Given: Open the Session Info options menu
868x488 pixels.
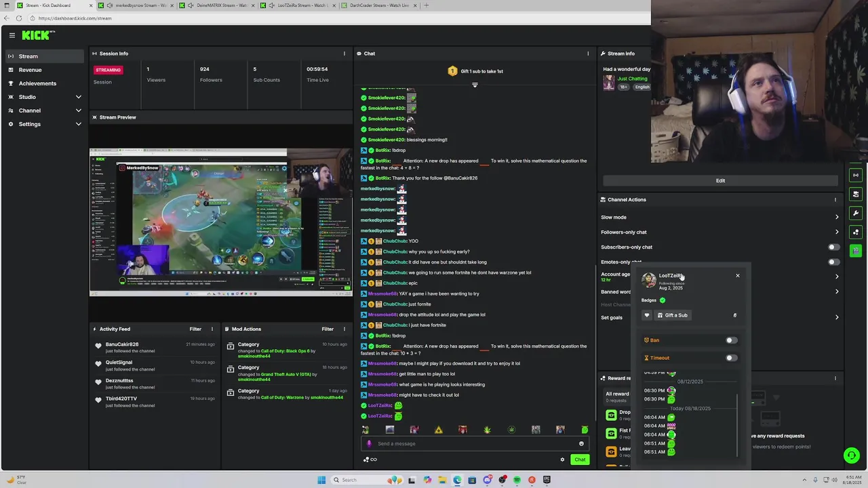Looking at the screenshot, I should pyautogui.click(x=344, y=54).
